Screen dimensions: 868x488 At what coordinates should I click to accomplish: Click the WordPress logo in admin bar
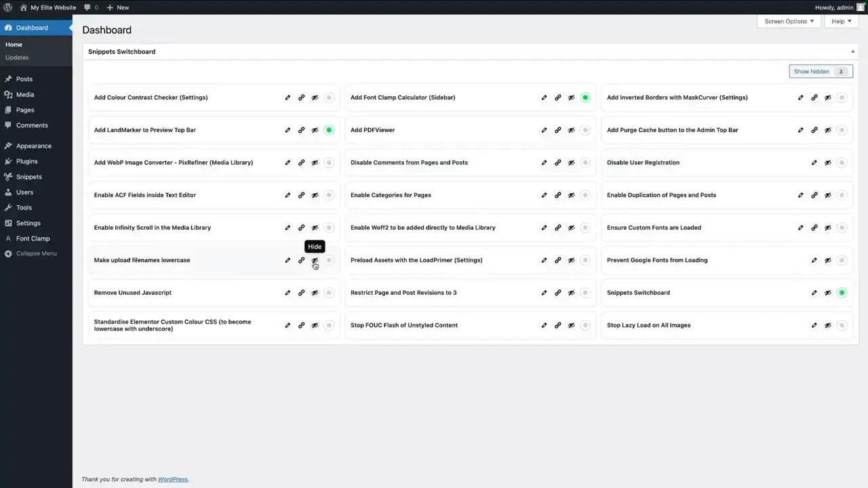pos(8,7)
